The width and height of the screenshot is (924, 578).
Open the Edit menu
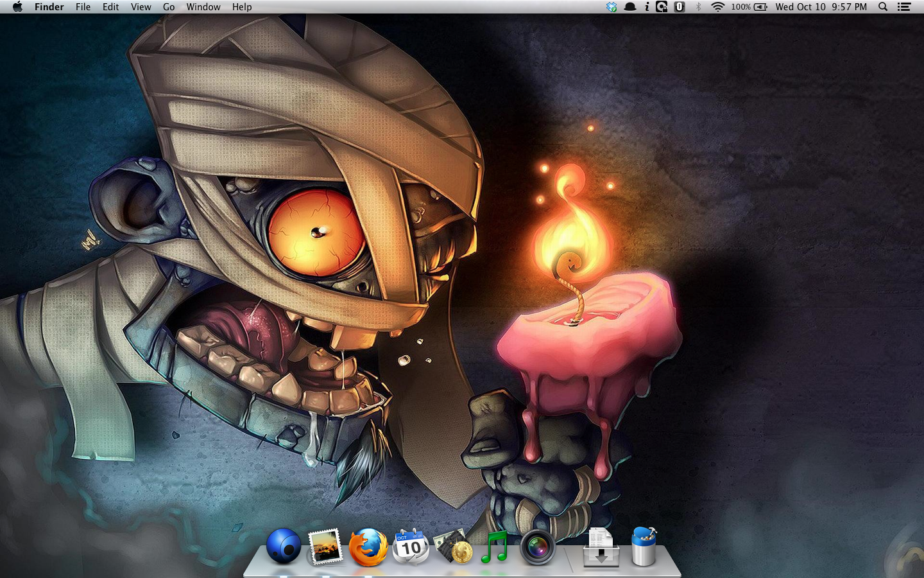coord(111,6)
